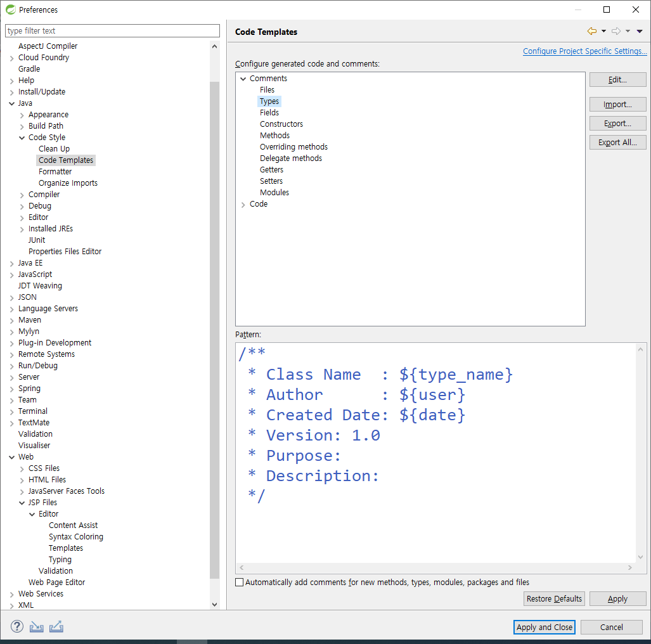Click the Spring leaf Preferences window icon
Viewport: 651px width, 644px height.
[x=11, y=10]
